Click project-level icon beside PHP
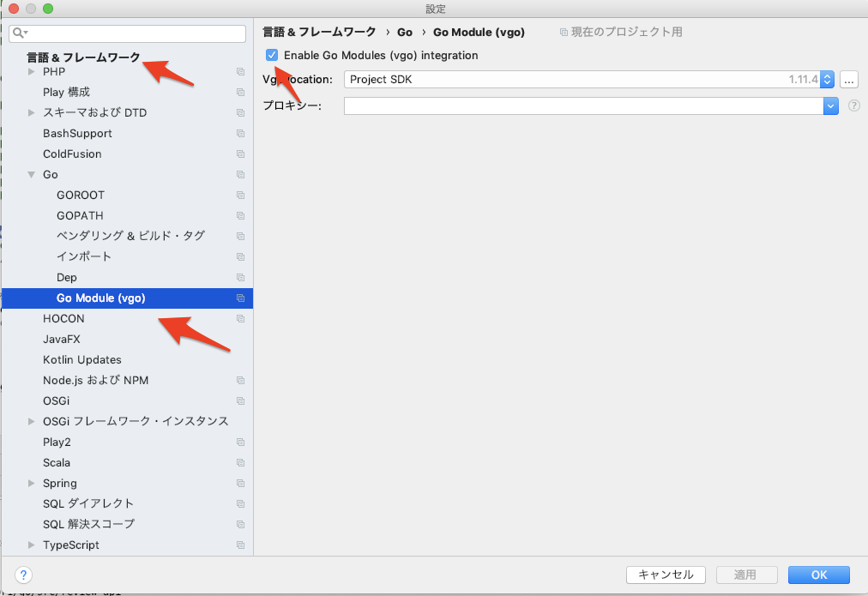The width and height of the screenshot is (868, 596). 240,71
